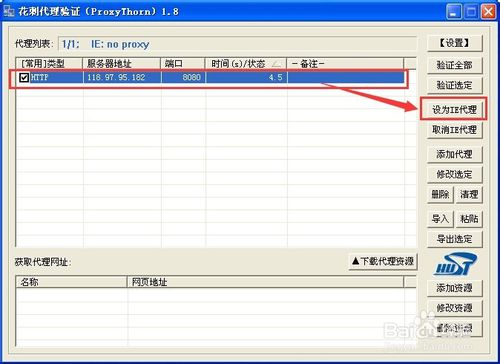Click 添加资源 to add a resource
This screenshot has width=500, height=364.
(x=455, y=288)
